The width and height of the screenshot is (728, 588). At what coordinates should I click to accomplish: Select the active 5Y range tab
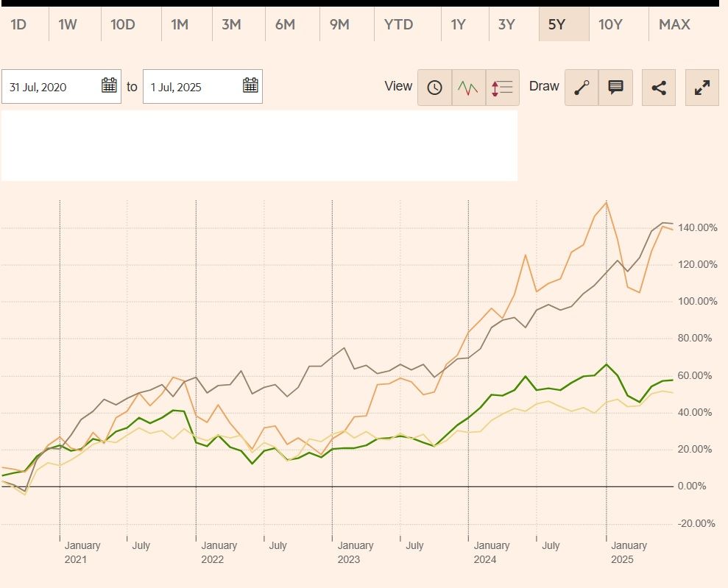point(556,24)
